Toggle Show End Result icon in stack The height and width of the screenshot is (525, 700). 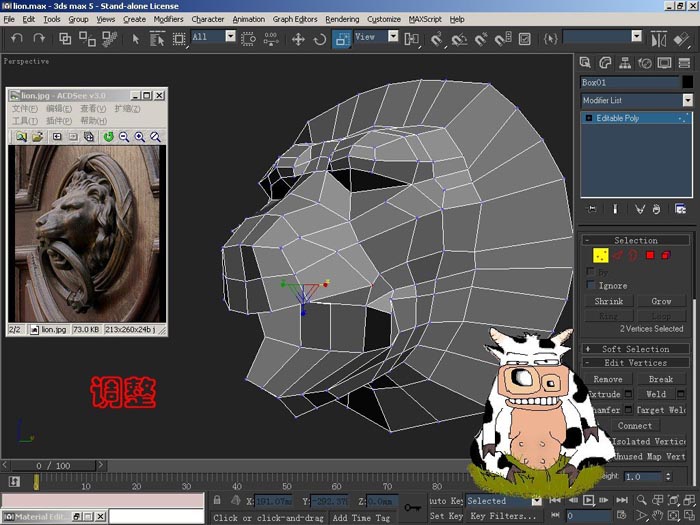click(615, 209)
